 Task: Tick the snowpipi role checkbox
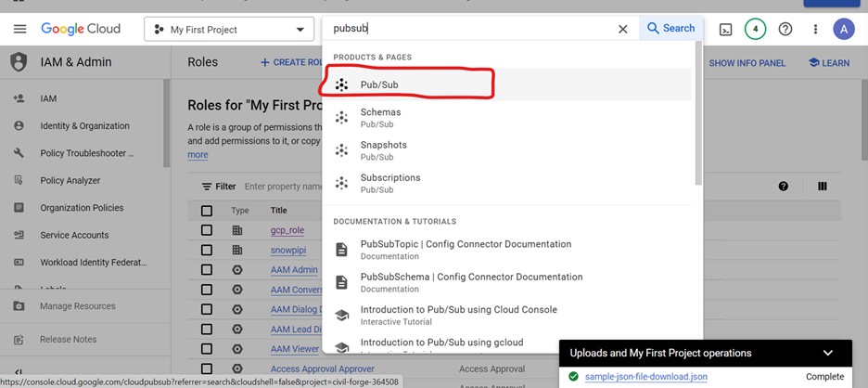click(207, 251)
